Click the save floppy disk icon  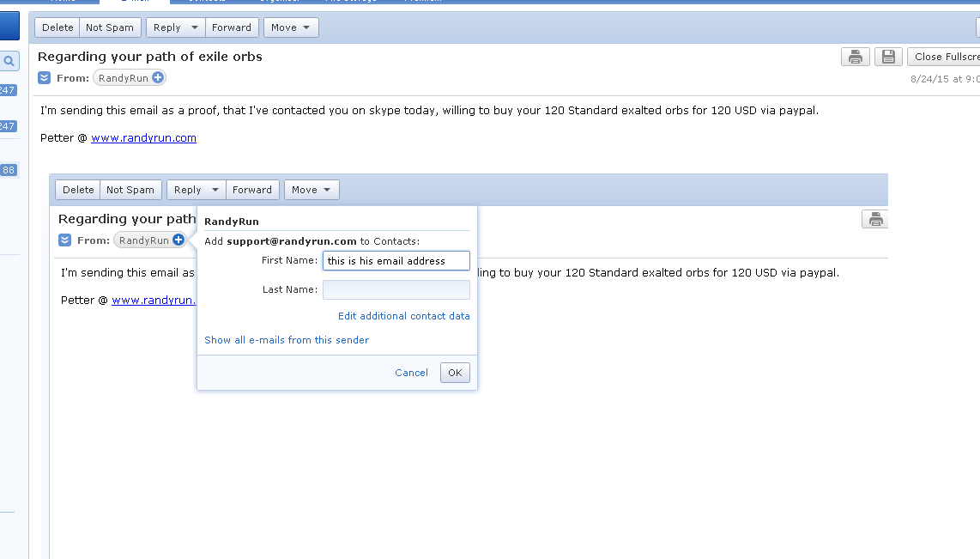click(x=888, y=57)
